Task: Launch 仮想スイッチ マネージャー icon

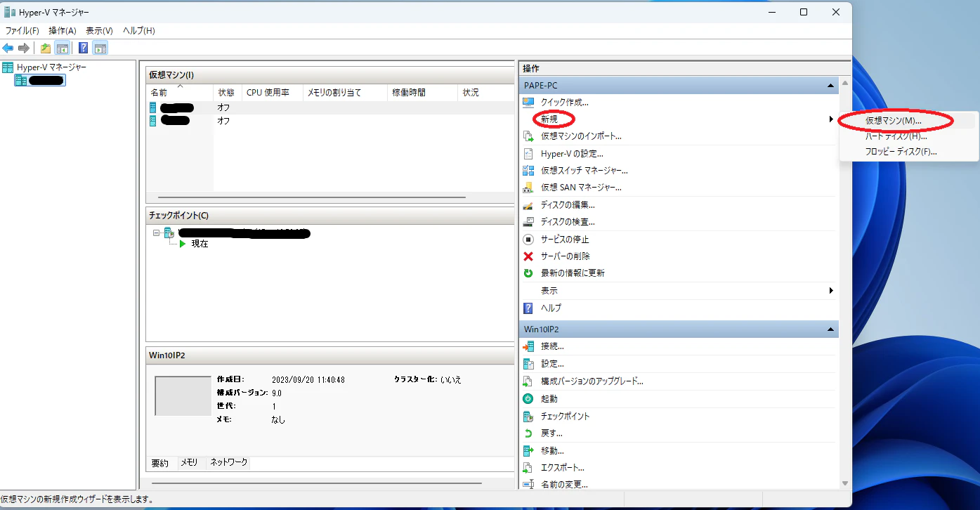Action: (528, 170)
